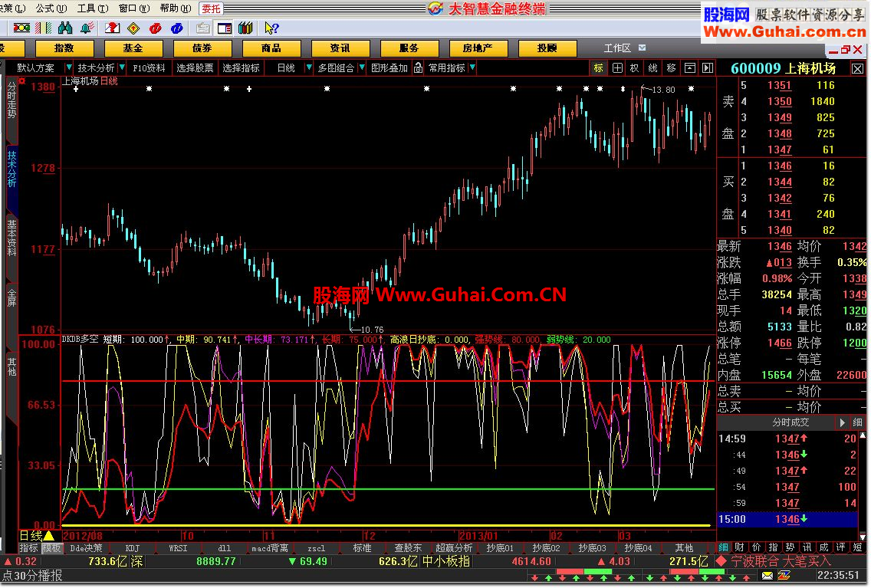This screenshot has height=588, width=871.
Task: Switch to the 价 price tab
Action: click(x=756, y=547)
